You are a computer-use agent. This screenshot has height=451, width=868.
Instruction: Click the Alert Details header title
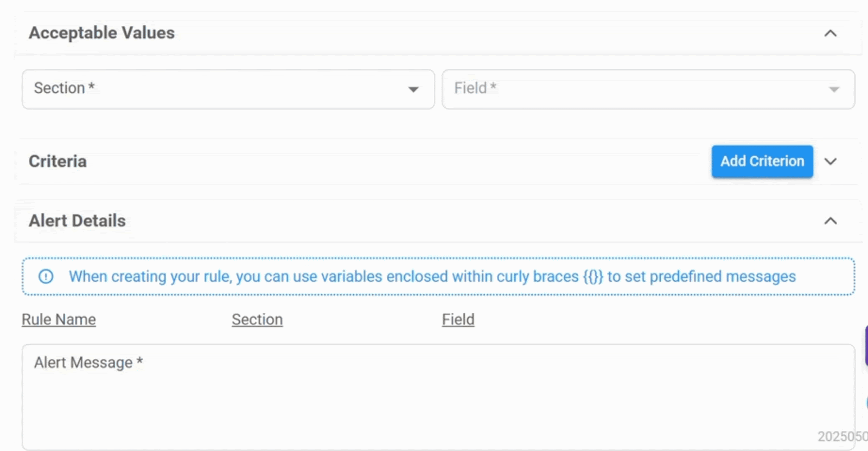(77, 221)
